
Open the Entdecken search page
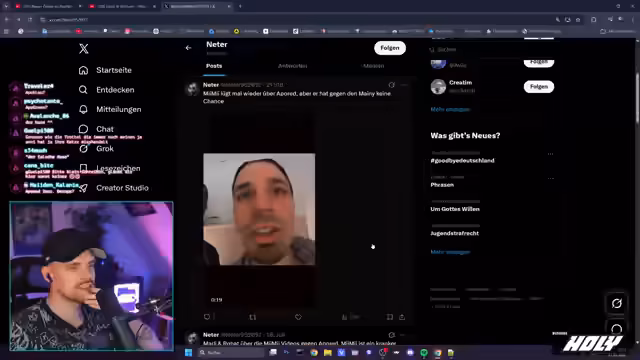[107, 90]
